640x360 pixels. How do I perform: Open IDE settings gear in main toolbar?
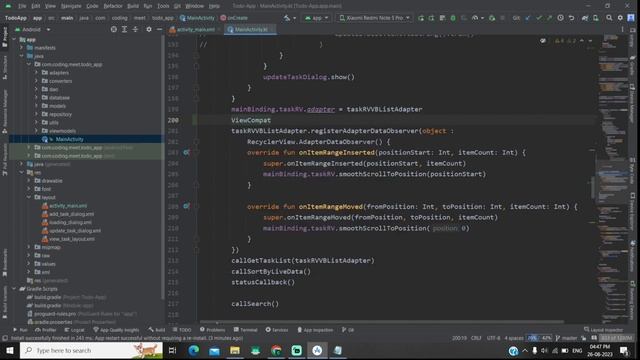point(620,18)
